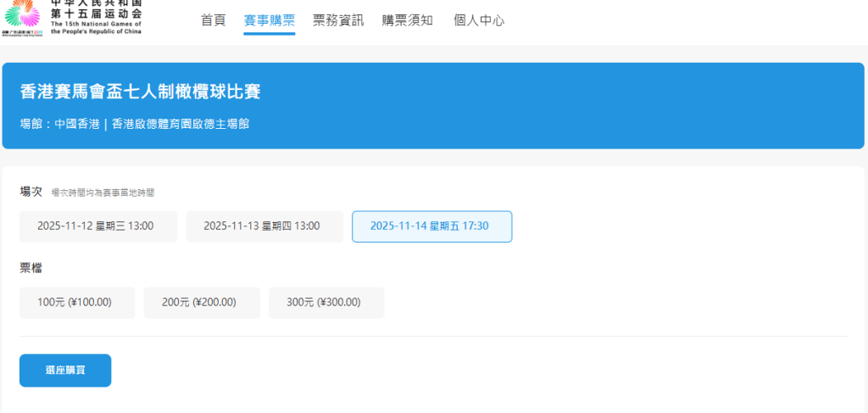Select session 2025-11-12 星期三 13:00
This screenshot has height=413, width=868.
coord(98,226)
